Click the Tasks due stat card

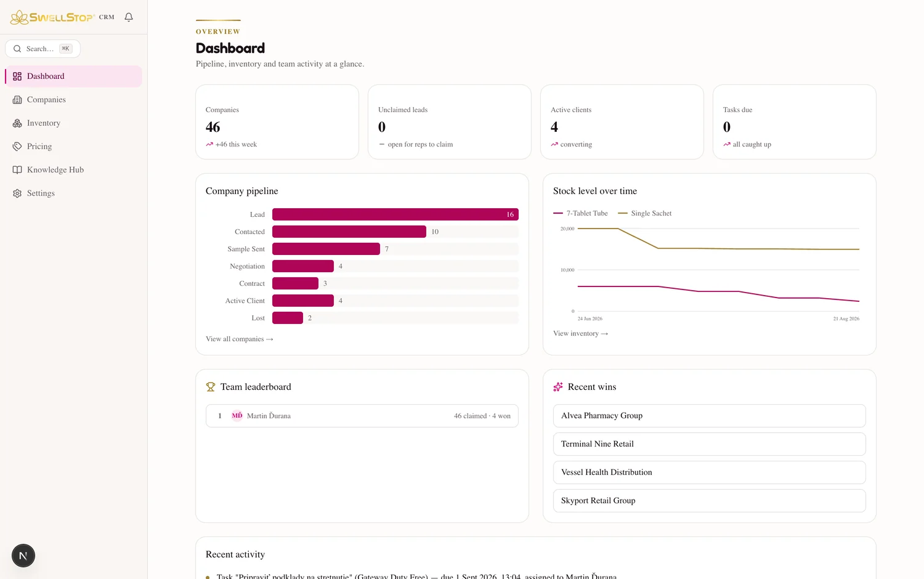795,122
